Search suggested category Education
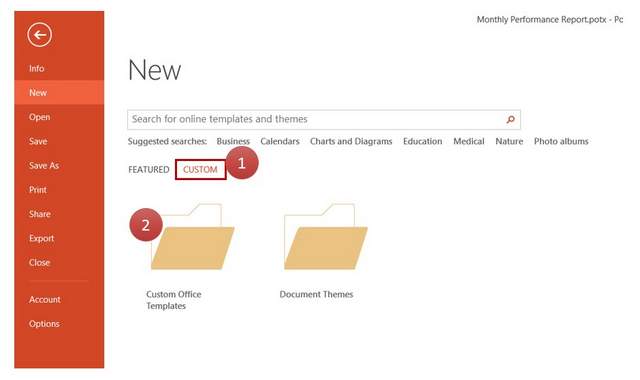Image resolution: width=640 pixels, height=380 pixels. click(422, 141)
